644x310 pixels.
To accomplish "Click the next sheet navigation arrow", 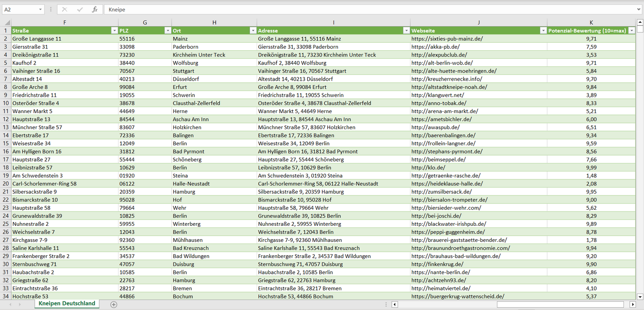I will click(19, 304).
